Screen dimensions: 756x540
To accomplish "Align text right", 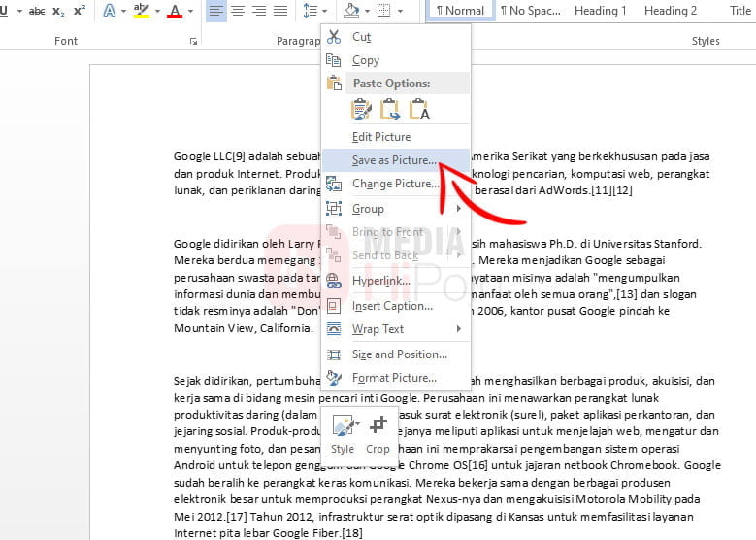I will click(x=259, y=11).
